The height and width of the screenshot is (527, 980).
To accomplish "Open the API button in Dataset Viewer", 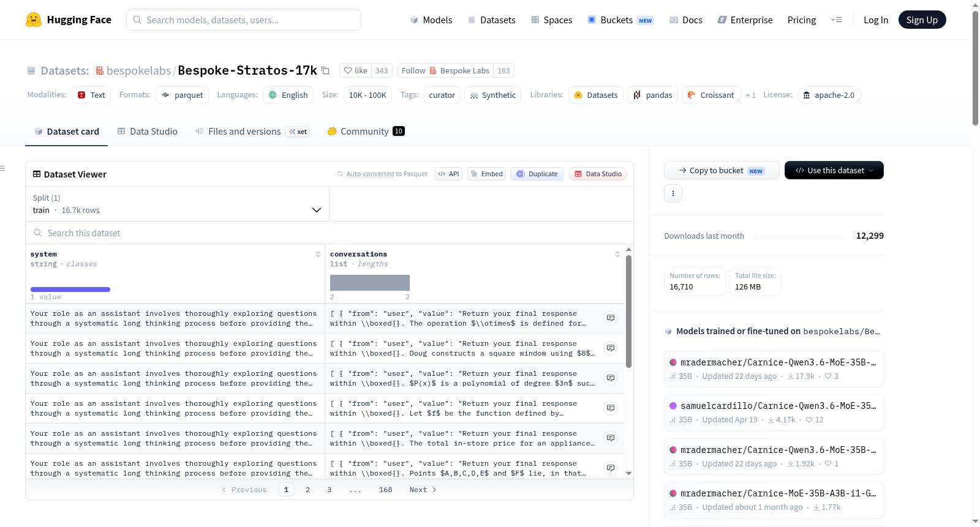I will click(449, 174).
